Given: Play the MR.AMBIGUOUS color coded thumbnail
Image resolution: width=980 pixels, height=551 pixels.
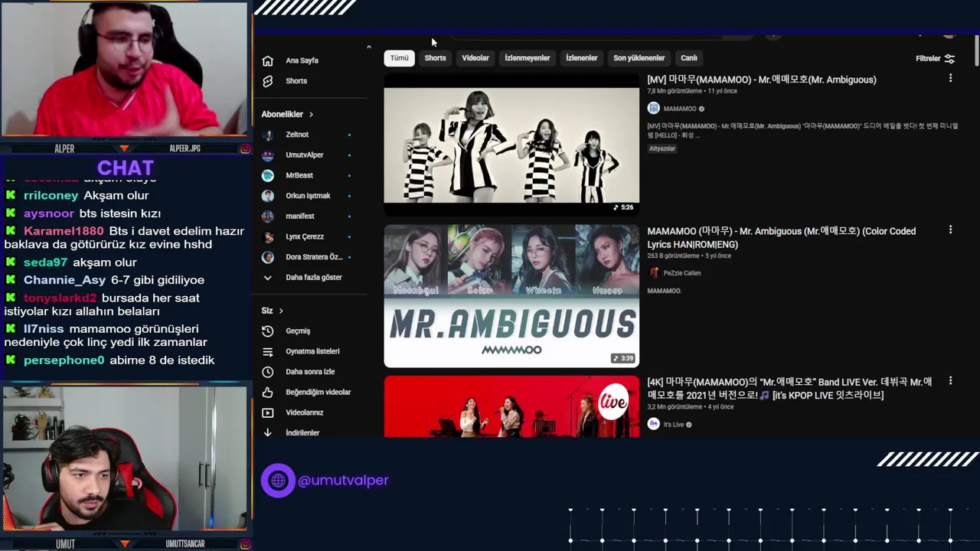Looking at the screenshot, I should point(511,295).
